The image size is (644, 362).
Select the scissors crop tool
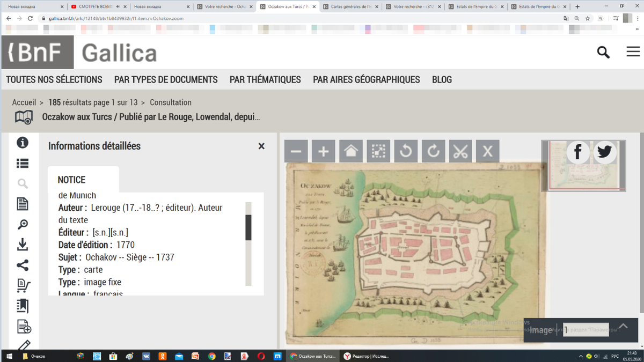460,151
